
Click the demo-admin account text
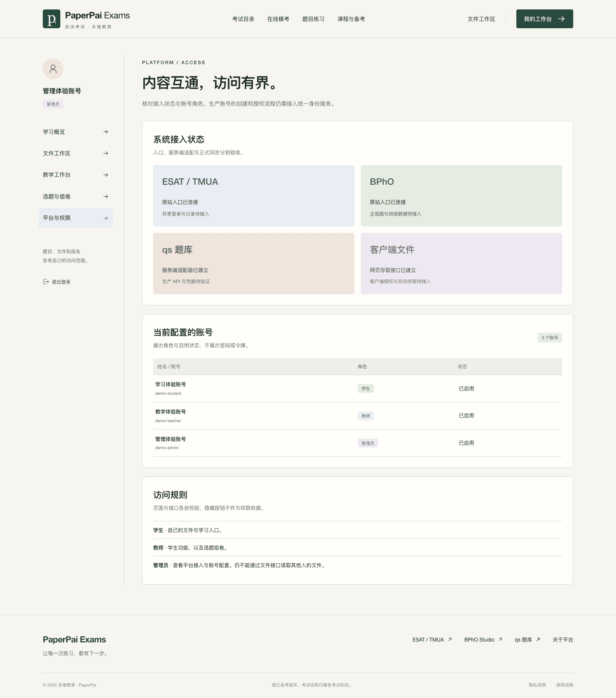pos(167,448)
